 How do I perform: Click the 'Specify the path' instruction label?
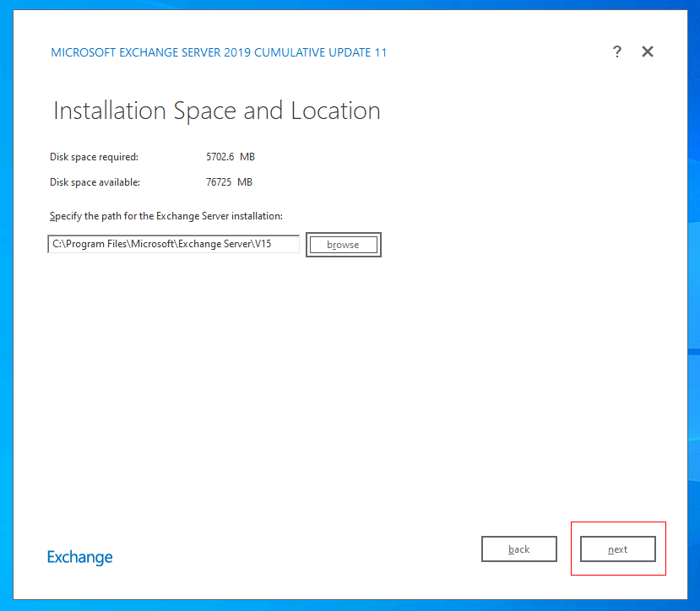tap(166, 216)
